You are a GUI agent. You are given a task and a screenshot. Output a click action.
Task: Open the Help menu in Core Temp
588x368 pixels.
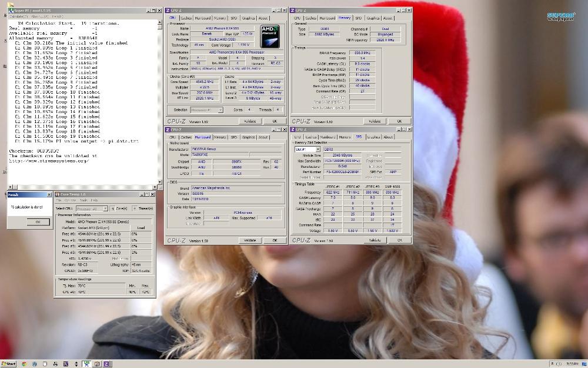pyautogui.click(x=94, y=200)
